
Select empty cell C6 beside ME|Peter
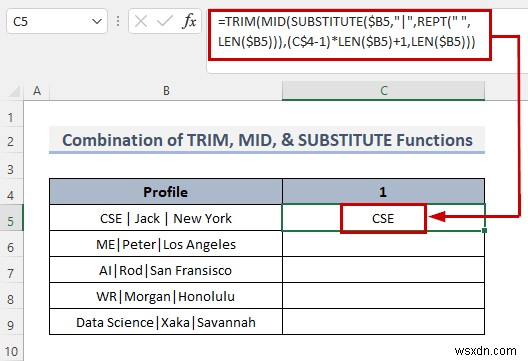click(x=384, y=244)
